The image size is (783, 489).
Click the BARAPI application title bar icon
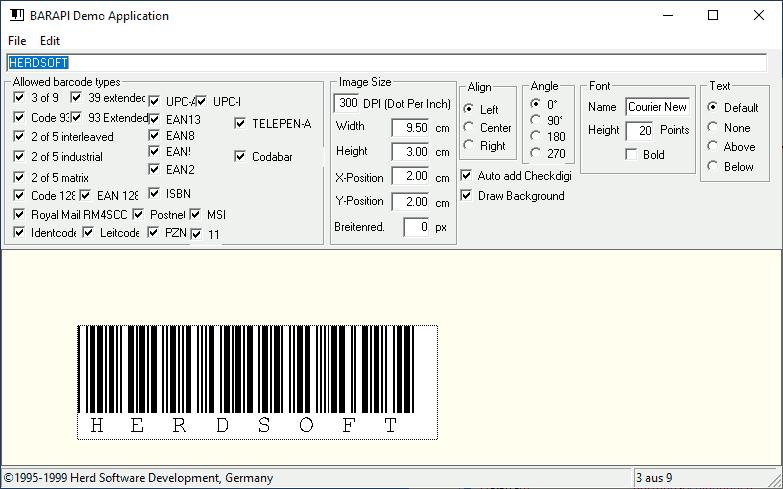tap(17, 15)
